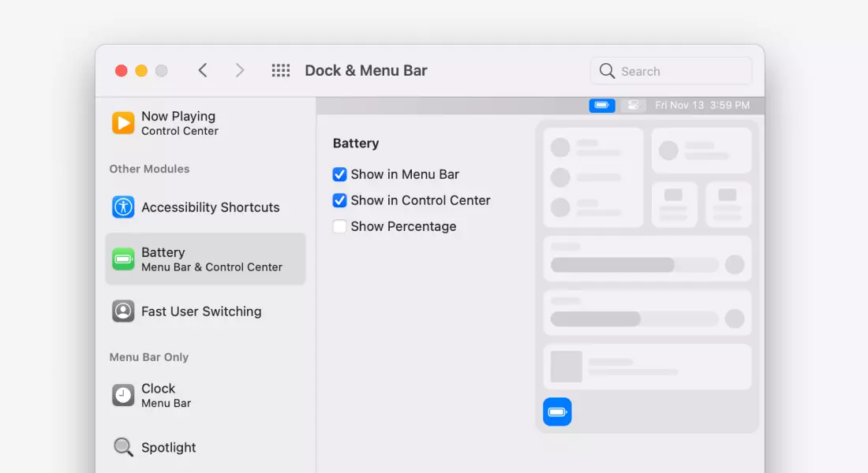
Task: Click the Search input field
Action: click(x=671, y=71)
